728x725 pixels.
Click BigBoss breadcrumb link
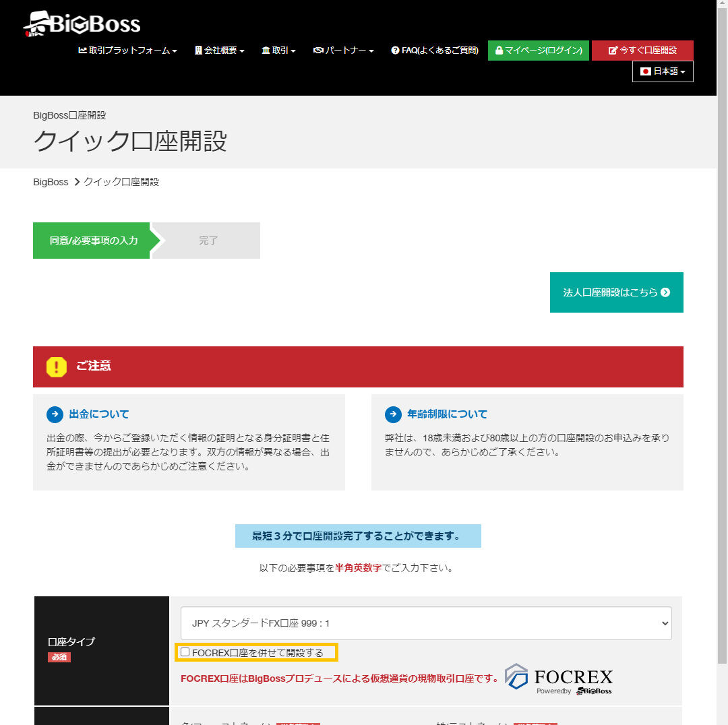[51, 182]
